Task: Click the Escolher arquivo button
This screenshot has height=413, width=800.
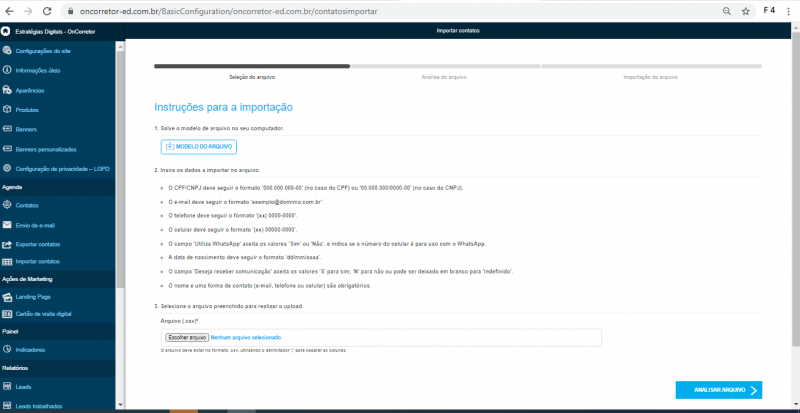Action: pos(186,337)
